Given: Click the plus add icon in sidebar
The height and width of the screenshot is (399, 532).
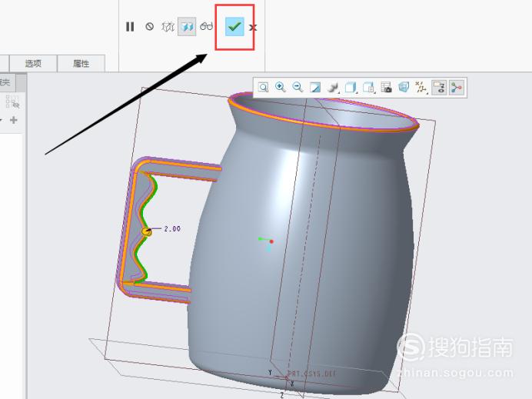Looking at the screenshot, I should pos(14,120).
